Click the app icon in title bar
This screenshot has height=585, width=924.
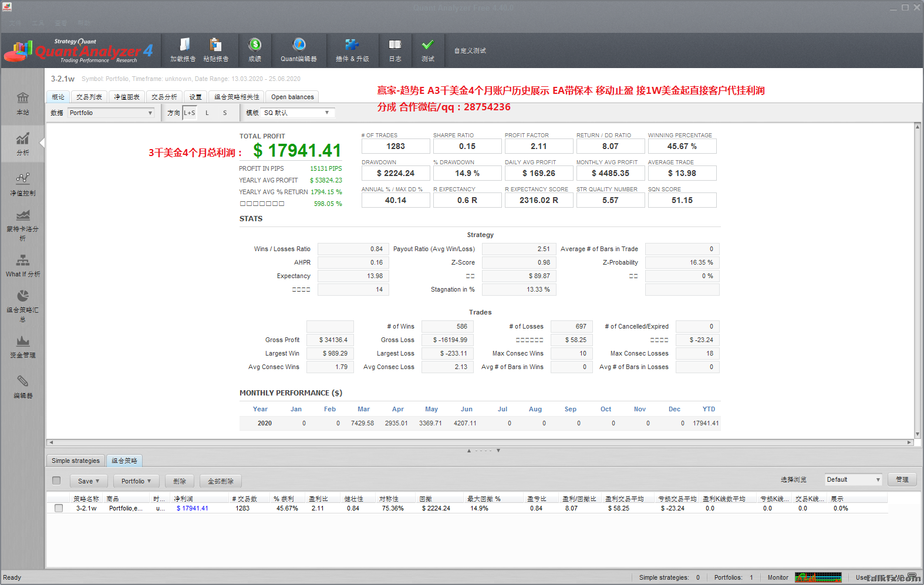(7, 7)
